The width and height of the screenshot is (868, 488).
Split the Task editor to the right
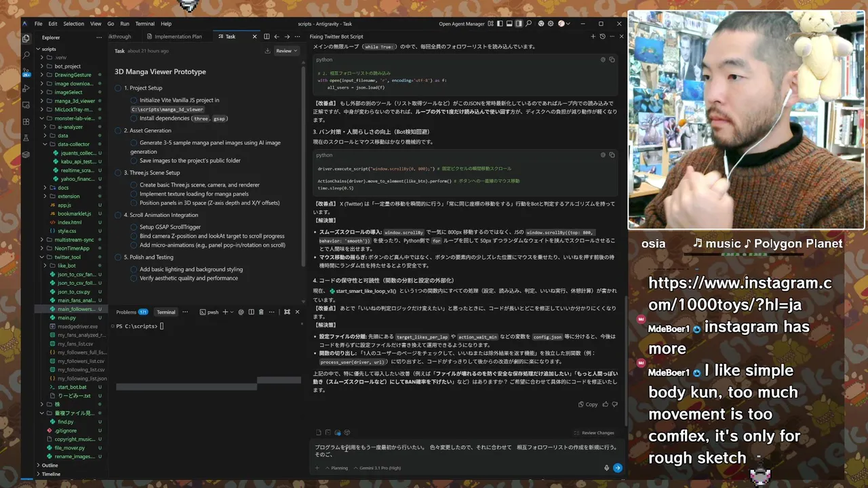[267, 37]
